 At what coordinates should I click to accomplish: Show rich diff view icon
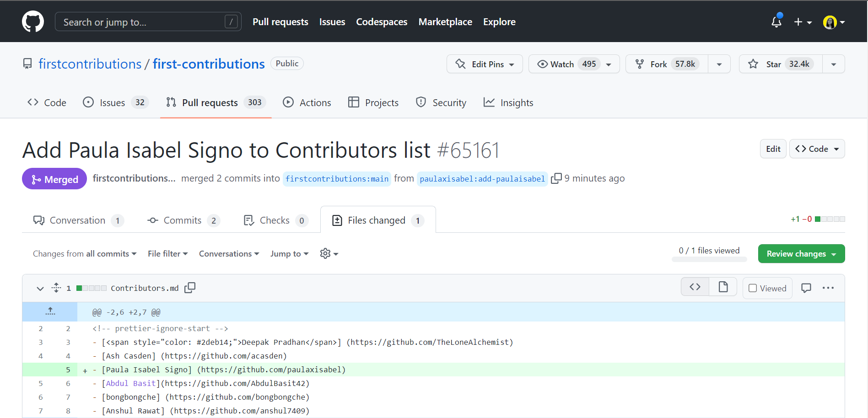723,287
